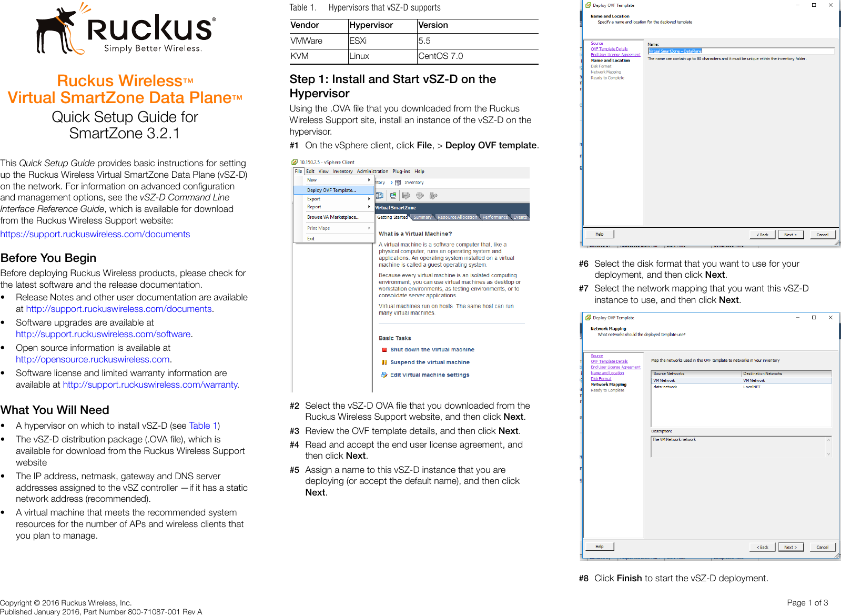The height and width of the screenshot is (616, 841).
Task: Click Cancel in Name and Location dialog
Action: (x=822, y=235)
